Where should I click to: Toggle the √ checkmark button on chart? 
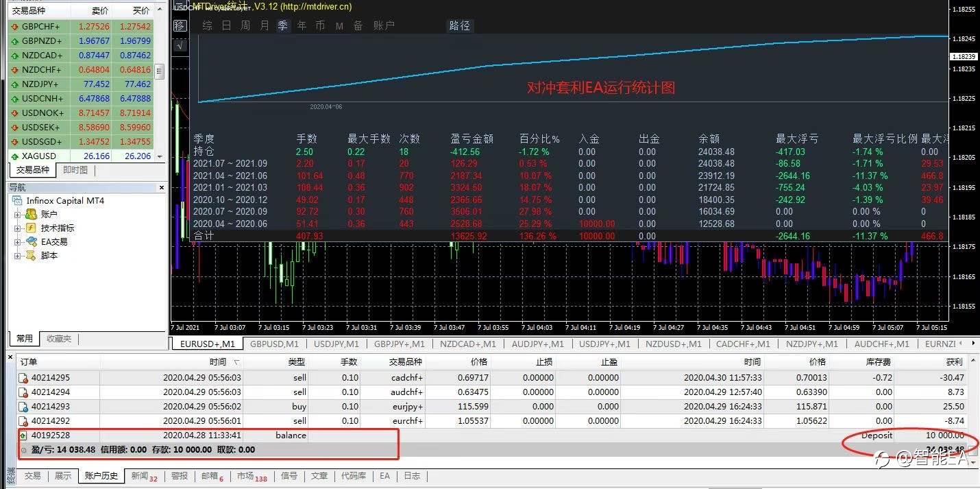tap(180, 45)
